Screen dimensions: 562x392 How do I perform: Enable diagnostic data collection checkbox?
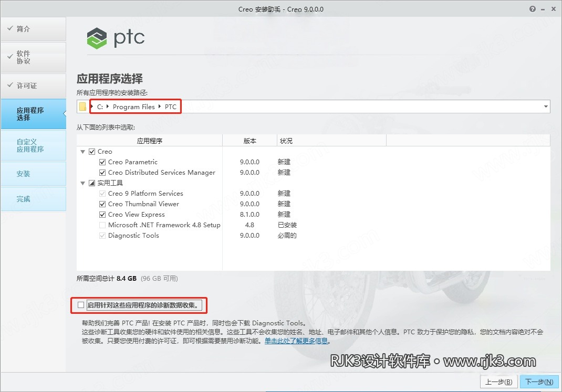coord(81,305)
